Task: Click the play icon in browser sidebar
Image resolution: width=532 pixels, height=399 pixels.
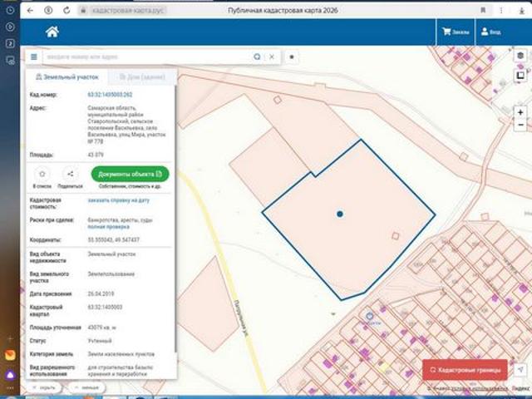Action: tap(10, 27)
